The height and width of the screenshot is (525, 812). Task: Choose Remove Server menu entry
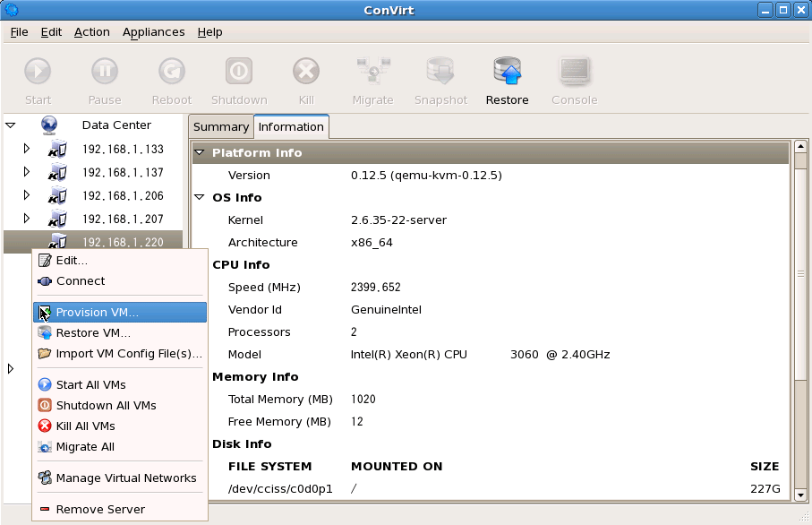click(120, 509)
